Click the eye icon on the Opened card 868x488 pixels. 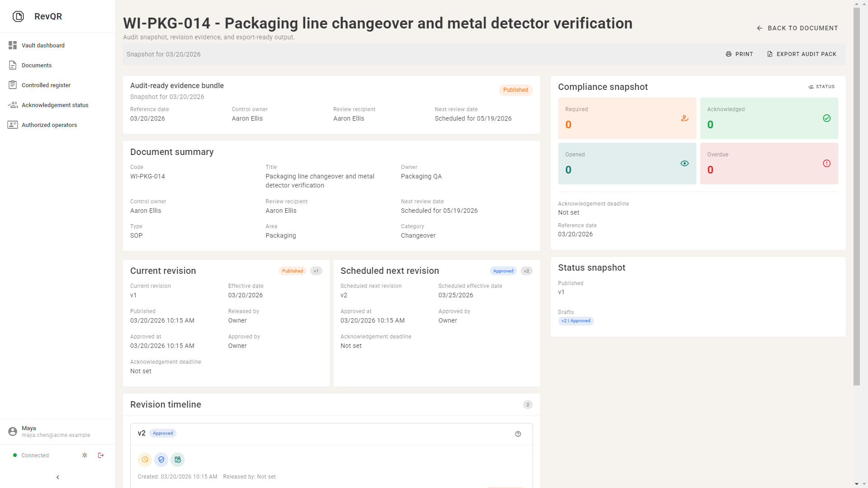684,163
